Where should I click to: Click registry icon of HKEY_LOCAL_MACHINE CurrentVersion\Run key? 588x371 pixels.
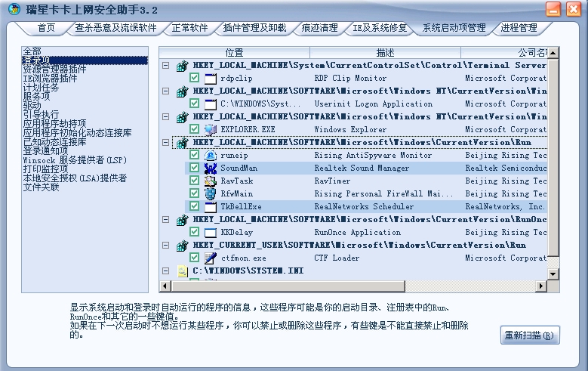click(x=182, y=143)
